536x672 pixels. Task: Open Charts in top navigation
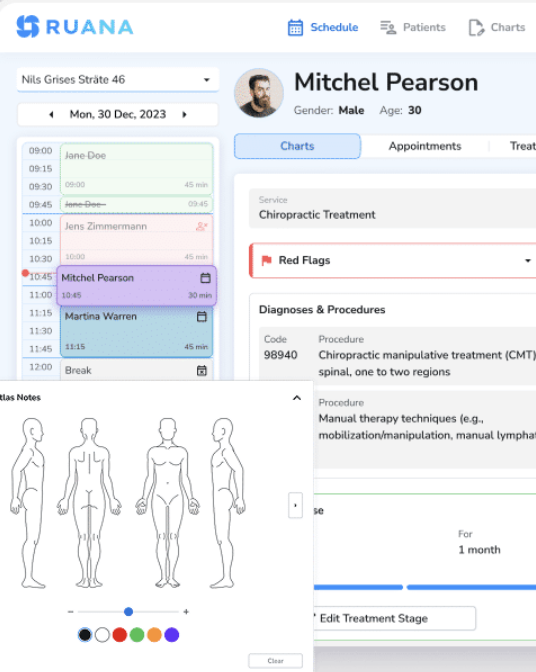[497, 27]
